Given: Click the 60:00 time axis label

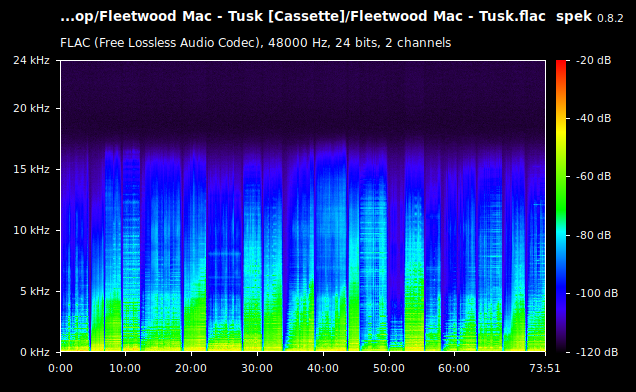Looking at the screenshot, I should (x=454, y=368).
